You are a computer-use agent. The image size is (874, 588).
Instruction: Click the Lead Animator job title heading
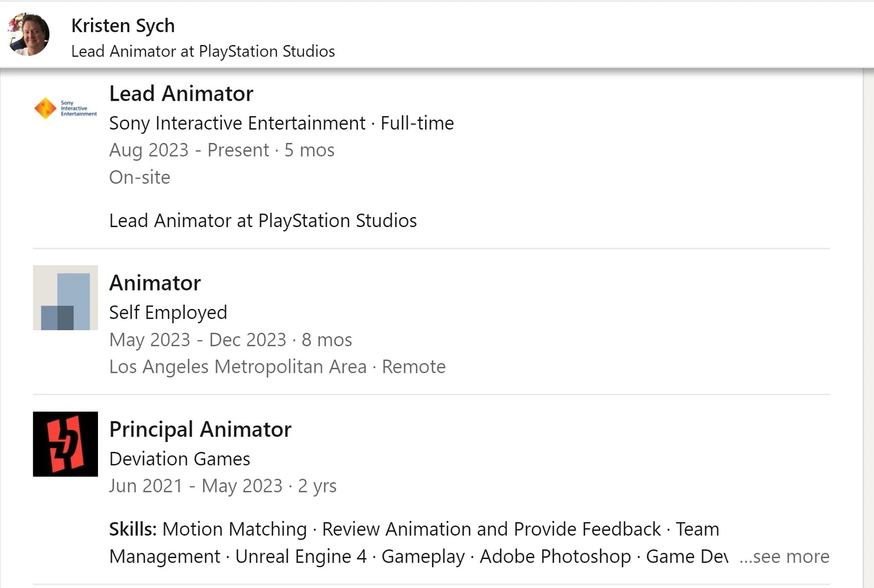tap(181, 94)
